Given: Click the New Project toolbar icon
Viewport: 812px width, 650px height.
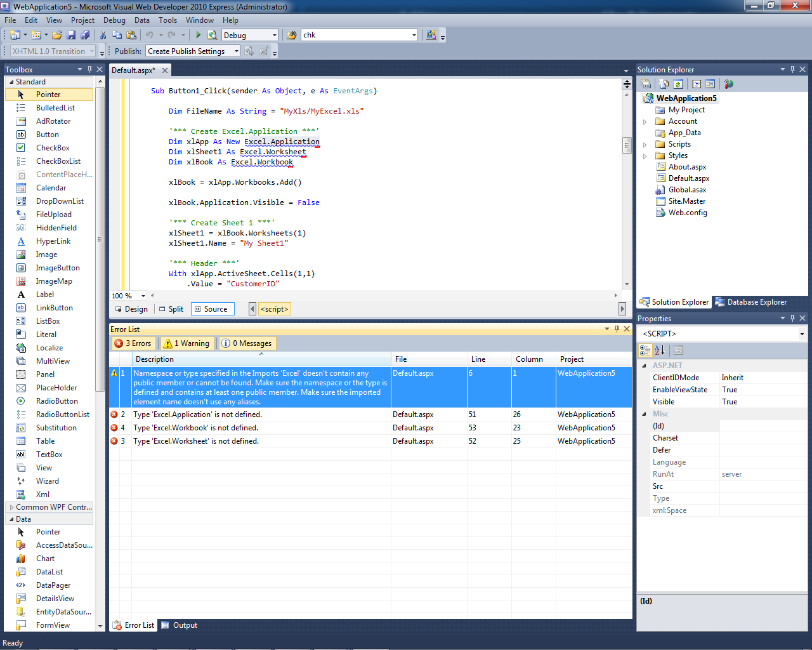Looking at the screenshot, I should pos(15,35).
